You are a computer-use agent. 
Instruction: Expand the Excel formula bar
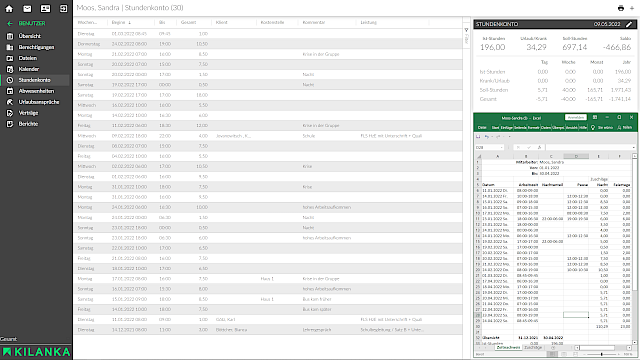(633, 147)
